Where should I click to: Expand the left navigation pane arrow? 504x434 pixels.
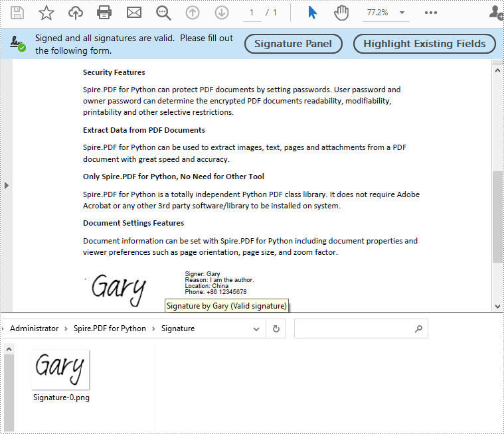pos(7,185)
